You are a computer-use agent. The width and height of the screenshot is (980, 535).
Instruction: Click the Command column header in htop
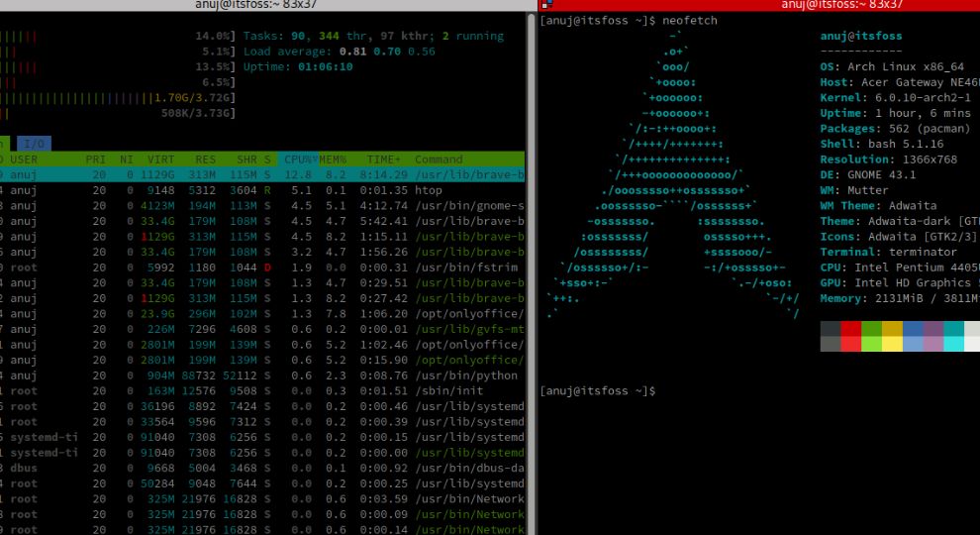coord(439,160)
